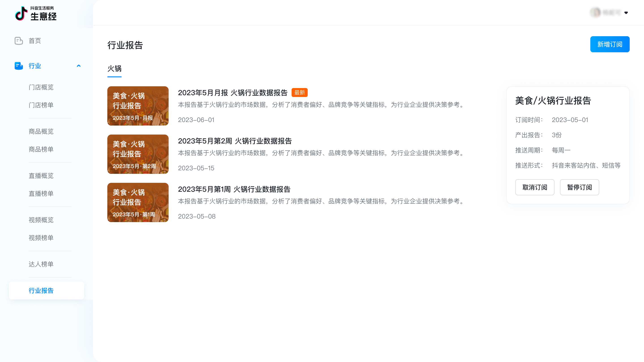
Task: Click 视频榜单 video ranking list item
Action: pos(41,237)
